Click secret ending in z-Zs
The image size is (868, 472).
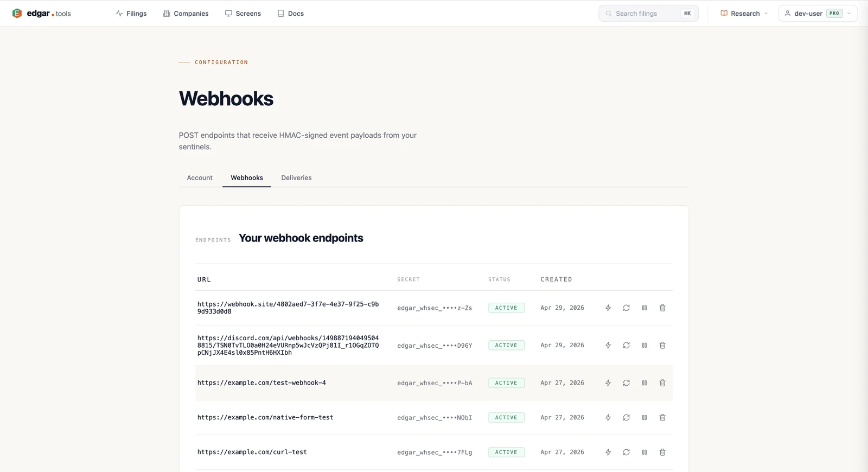[x=435, y=308]
